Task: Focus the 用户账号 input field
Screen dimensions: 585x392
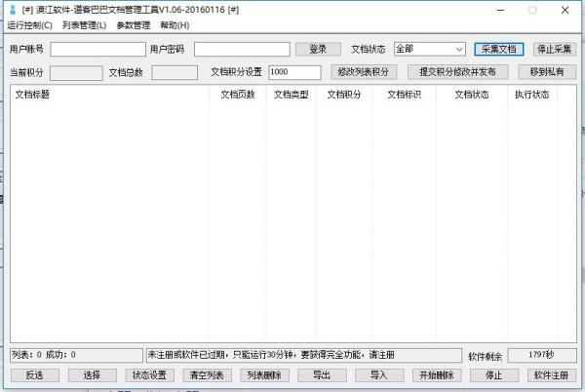Action: click(97, 49)
